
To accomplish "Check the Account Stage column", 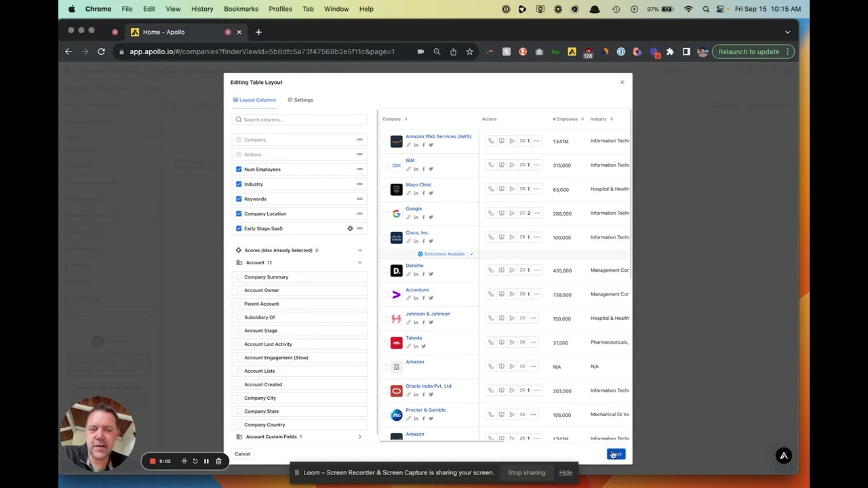I will 239,331.
